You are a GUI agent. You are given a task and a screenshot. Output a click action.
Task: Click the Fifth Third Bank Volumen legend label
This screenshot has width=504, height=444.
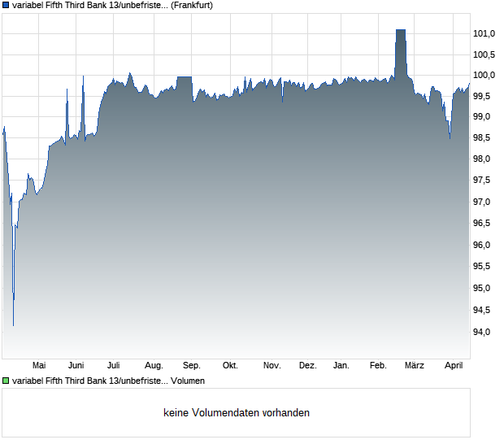click(x=108, y=381)
